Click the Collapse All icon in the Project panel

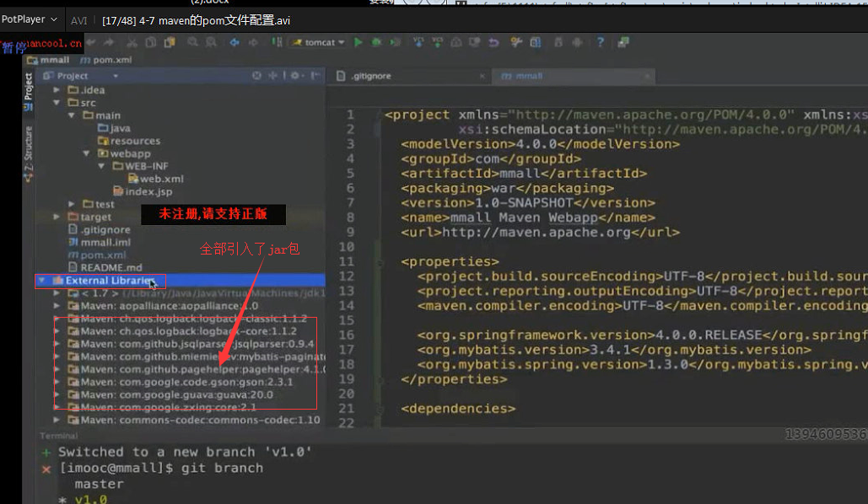pos(272,75)
